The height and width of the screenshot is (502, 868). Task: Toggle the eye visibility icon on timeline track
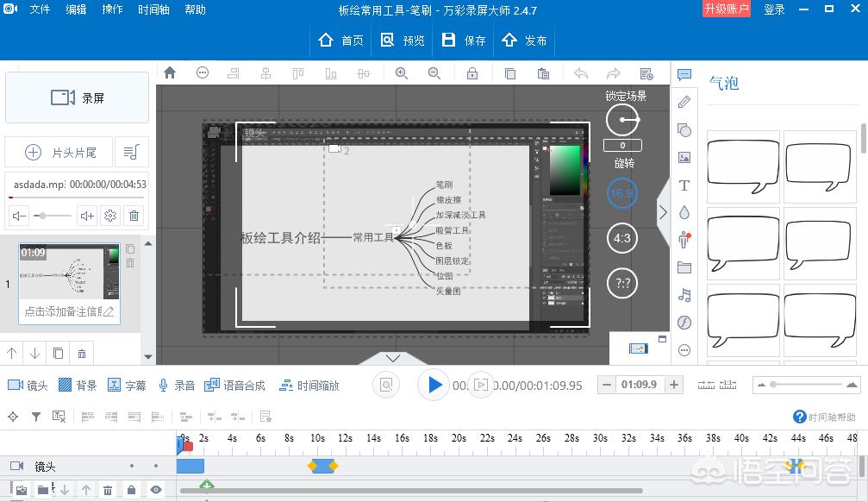pos(156,490)
